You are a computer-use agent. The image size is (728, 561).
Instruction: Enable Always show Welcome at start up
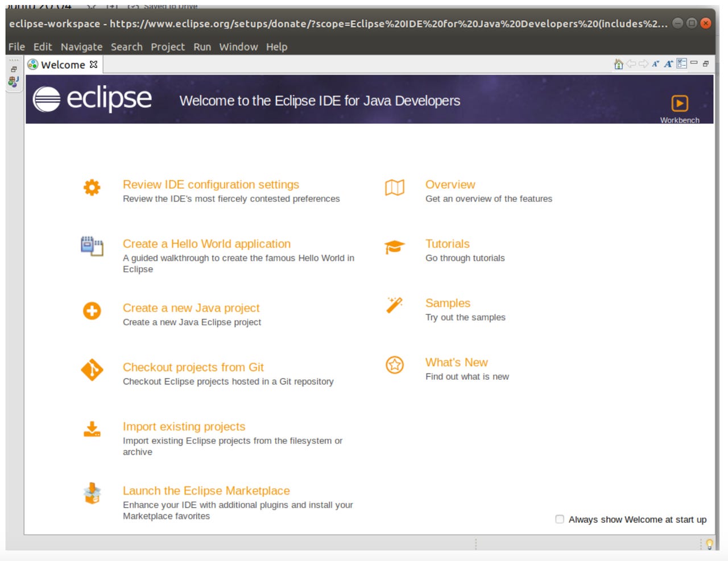tap(559, 519)
